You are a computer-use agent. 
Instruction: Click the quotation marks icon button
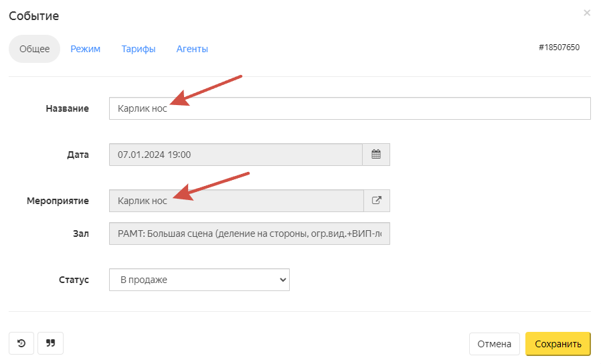point(50,343)
